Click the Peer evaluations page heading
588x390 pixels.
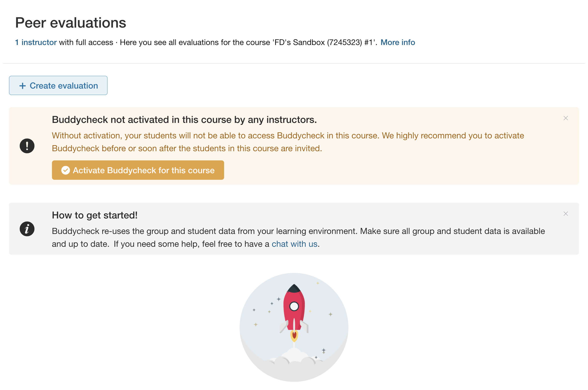point(71,23)
